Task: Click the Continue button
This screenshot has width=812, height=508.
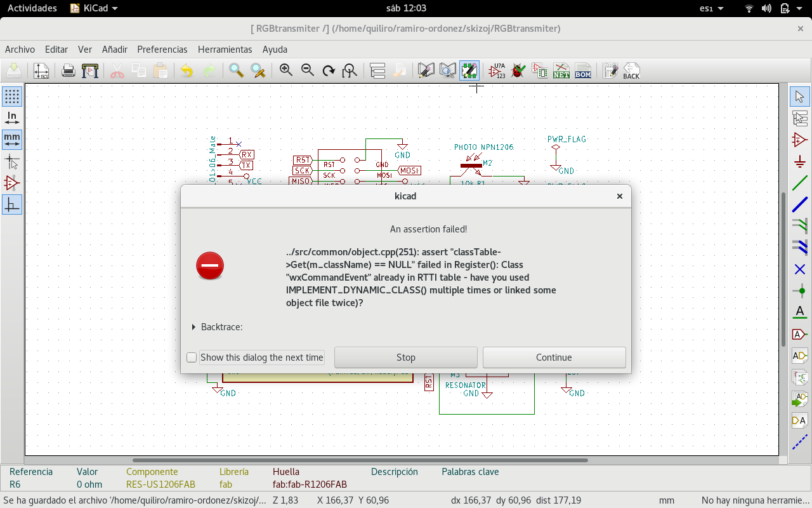Action: point(554,358)
